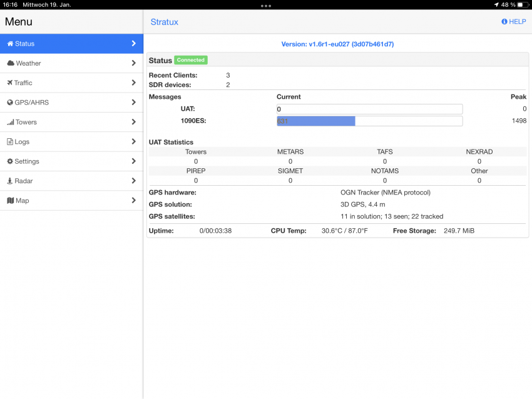Tap the date Mittwoch 19. Jan.
The image size is (532, 399).
point(47,5)
